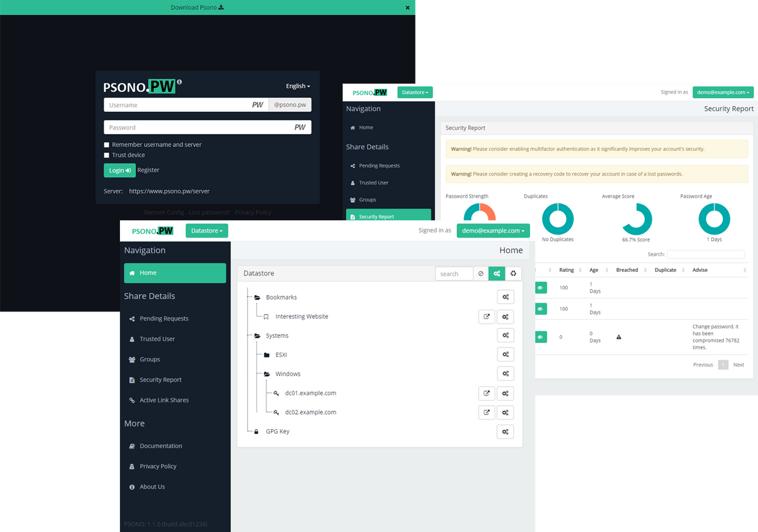Open settings cog for Interesting Website entry
The height and width of the screenshot is (532, 758).
[x=505, y=317]
